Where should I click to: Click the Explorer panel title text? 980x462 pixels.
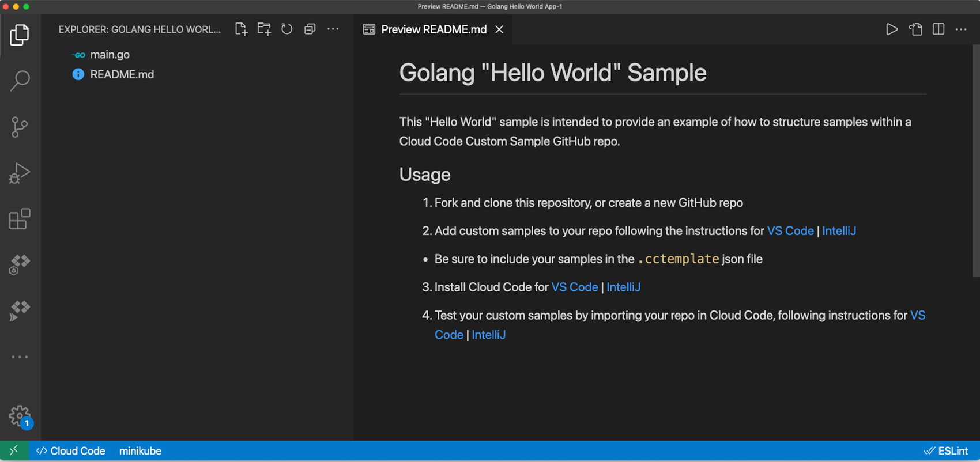pyautogui.click(x=140, y=29)
